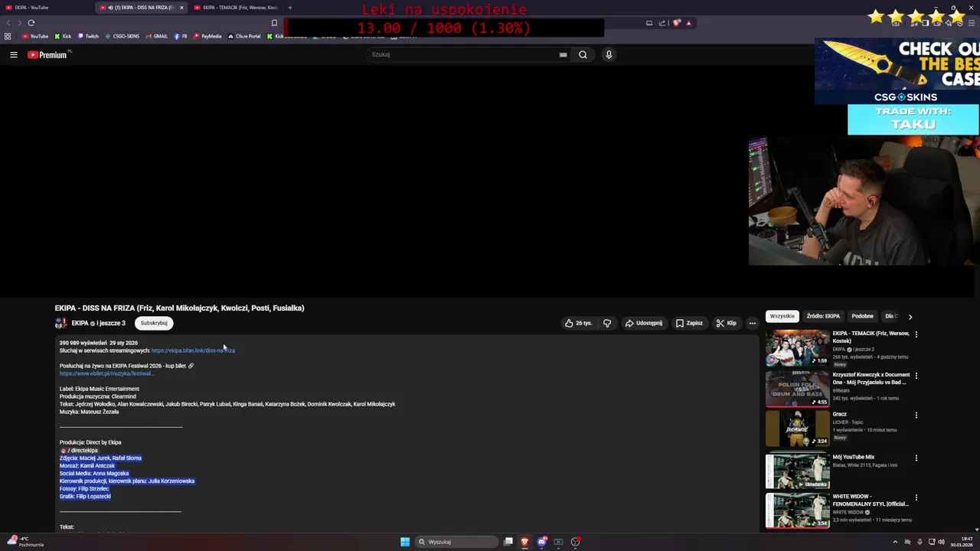
Task: Open more actions three-dot menu under video
Action: pos(752,323)
